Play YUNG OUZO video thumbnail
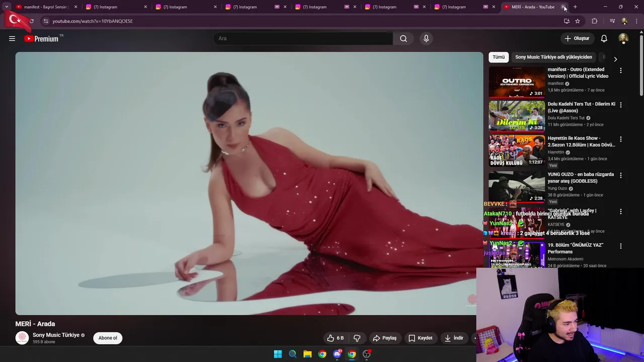Screen dimensions: 644x362 (517, 187)
